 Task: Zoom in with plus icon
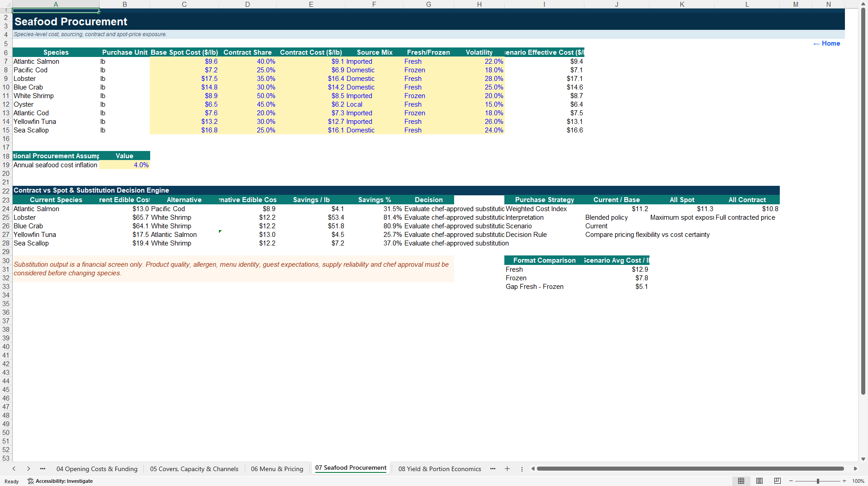tap(844, 481)
